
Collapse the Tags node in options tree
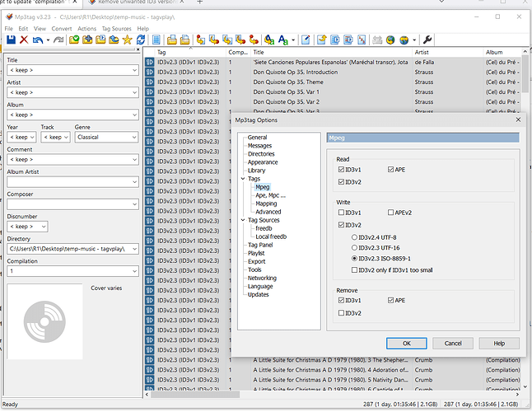pyautogui.click(x=243, y=179)
